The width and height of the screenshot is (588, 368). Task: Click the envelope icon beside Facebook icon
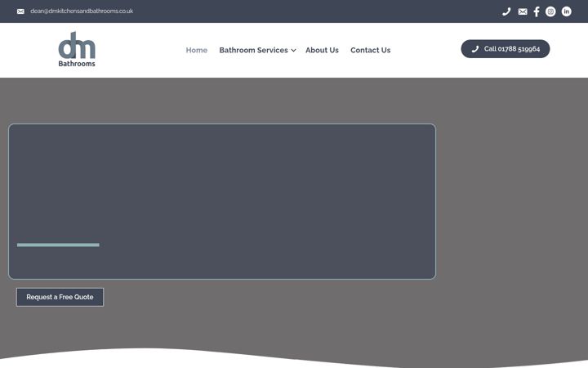523,11
